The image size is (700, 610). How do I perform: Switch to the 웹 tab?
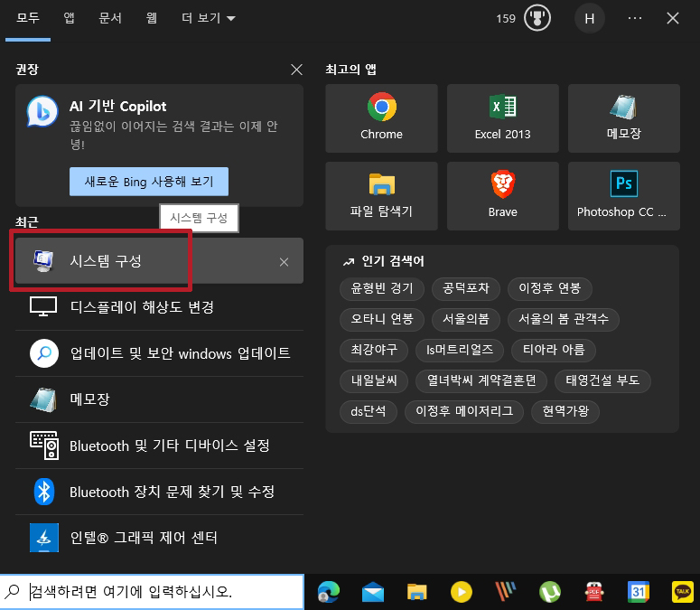click(x=152, y=18)
